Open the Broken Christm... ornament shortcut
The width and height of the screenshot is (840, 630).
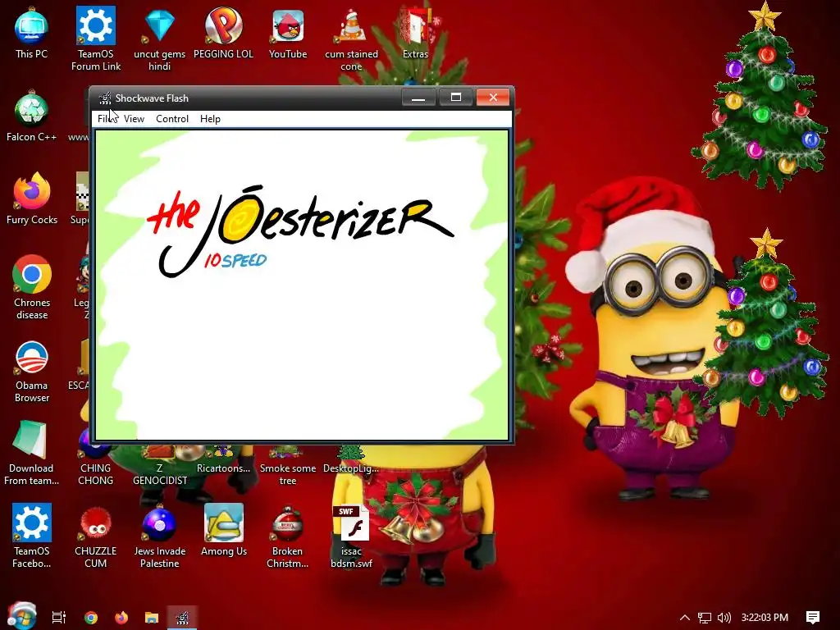(288, 536)
